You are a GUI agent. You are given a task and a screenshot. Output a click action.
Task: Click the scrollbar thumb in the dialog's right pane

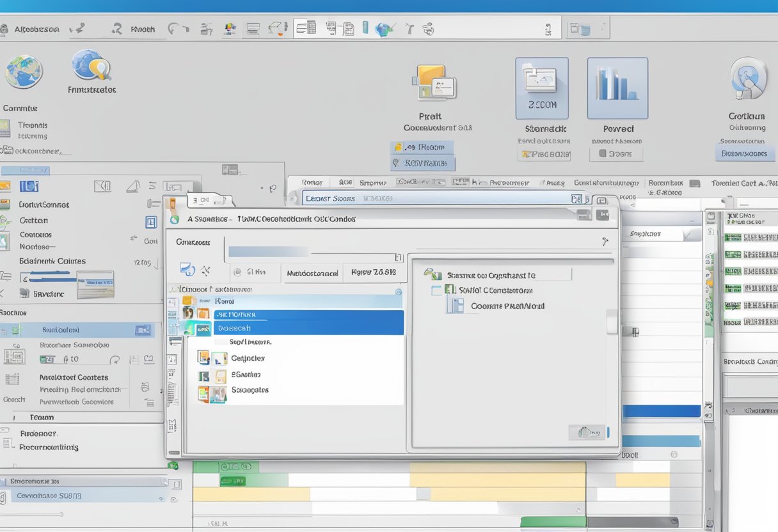pos(612,322)
